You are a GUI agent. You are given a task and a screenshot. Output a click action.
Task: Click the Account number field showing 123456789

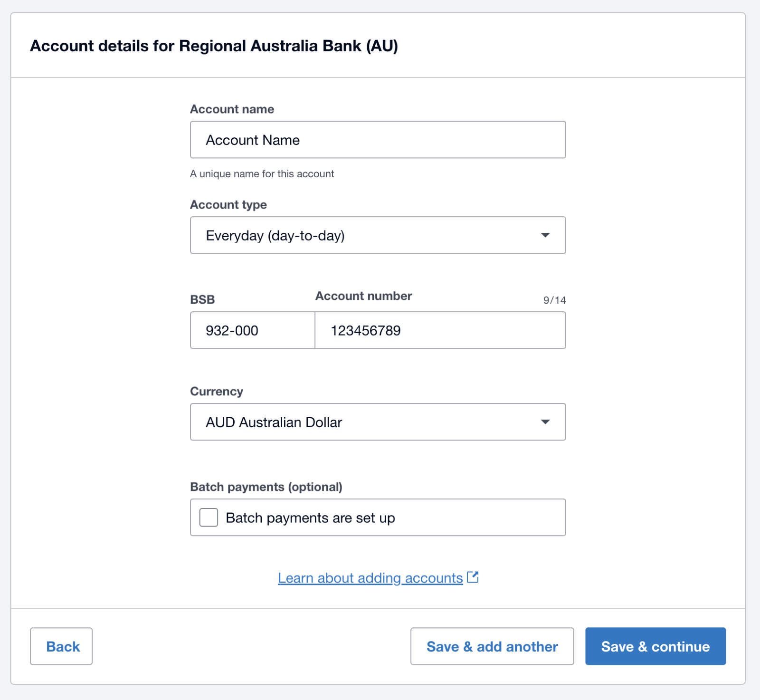coord(440,330)
